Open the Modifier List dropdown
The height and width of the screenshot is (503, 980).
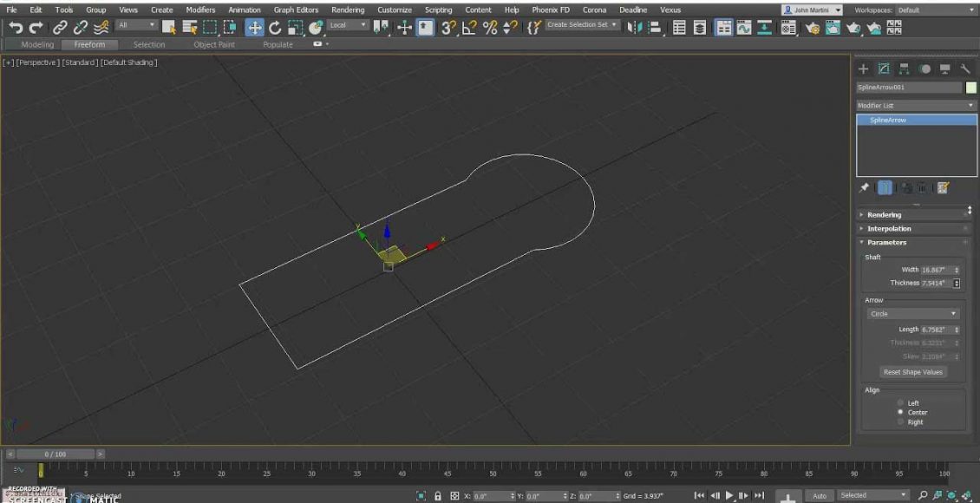[916, 106]
